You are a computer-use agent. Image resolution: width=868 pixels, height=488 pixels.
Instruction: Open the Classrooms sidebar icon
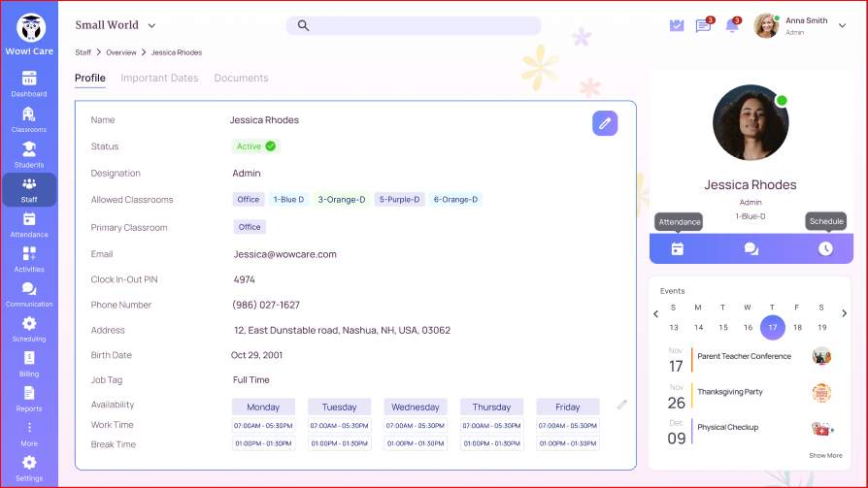pyautogui.click(x=29, y=119)
